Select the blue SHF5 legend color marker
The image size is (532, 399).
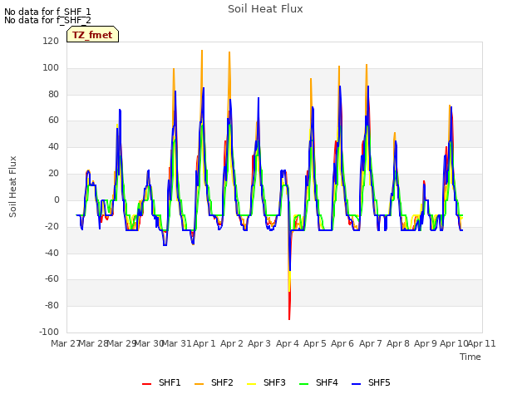[x=357, y=384]
